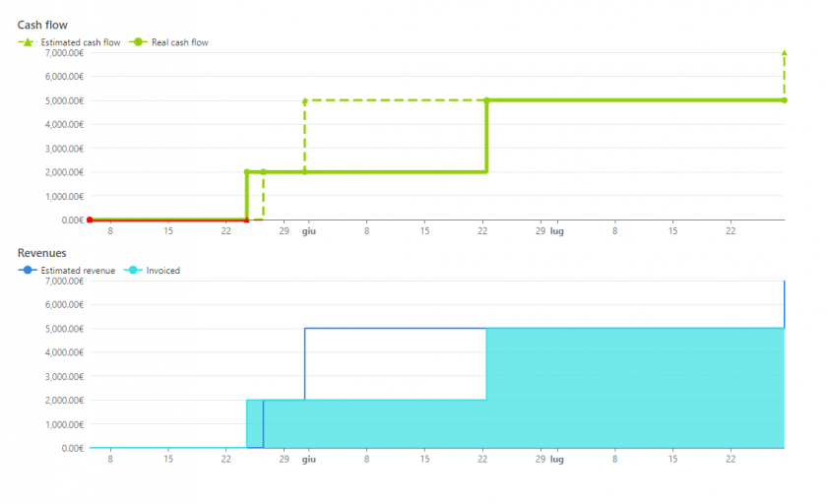Toggle the Estimated revenue legend label
The height and width of the screenshot is (504, 827).
pyautogui.click(x=78, y=270)
